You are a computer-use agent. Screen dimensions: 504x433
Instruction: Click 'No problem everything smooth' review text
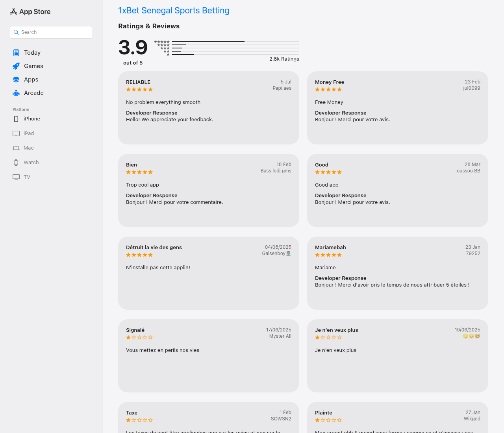[x=163, y=102]
